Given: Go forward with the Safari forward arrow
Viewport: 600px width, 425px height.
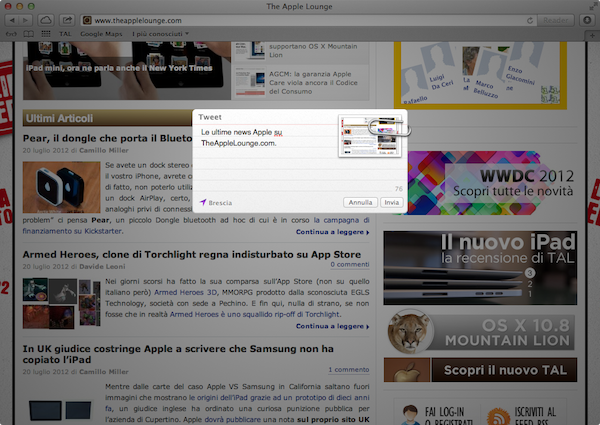Looking at the screenshot, I should pyautogui.click(x=26, y=20).
